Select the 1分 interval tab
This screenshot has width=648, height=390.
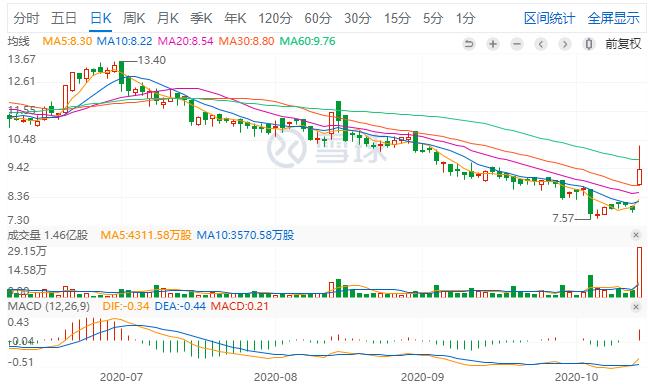466,18
